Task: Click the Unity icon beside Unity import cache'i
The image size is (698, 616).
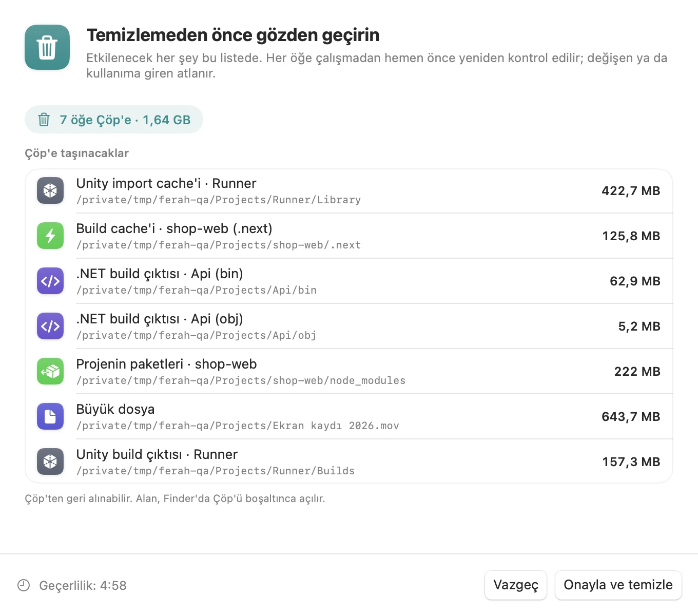Action: (x=50, y=190)
